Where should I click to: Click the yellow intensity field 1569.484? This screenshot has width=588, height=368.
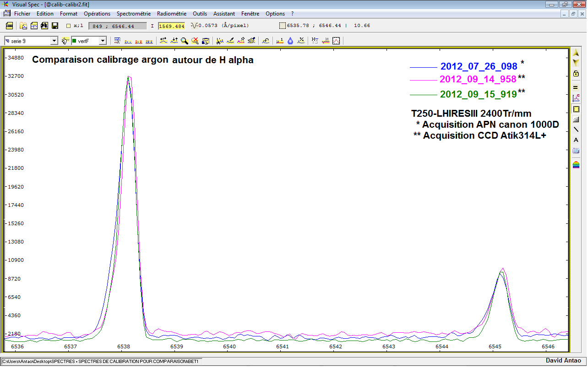[x=171, y=26]
